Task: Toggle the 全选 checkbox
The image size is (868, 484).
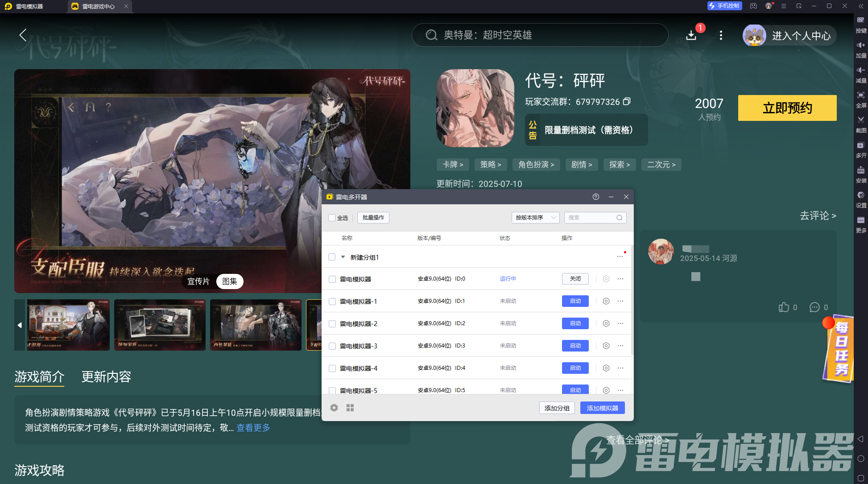Action: 332,218
